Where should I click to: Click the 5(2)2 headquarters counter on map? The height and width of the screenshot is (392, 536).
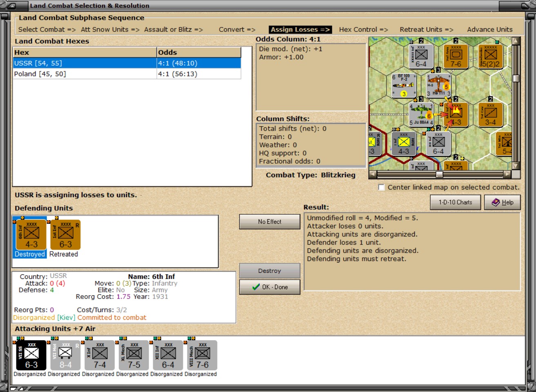491,56
